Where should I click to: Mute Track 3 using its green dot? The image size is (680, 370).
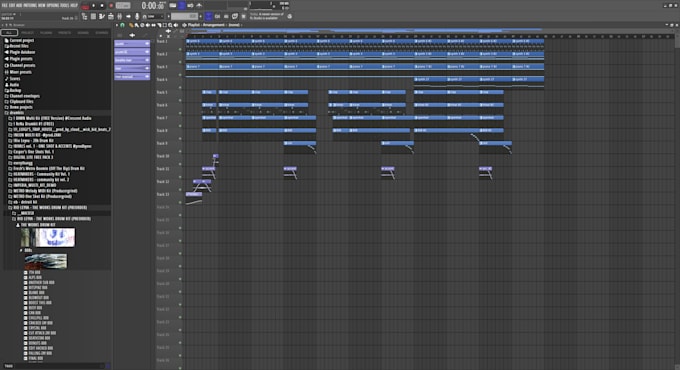coord(180,75)
